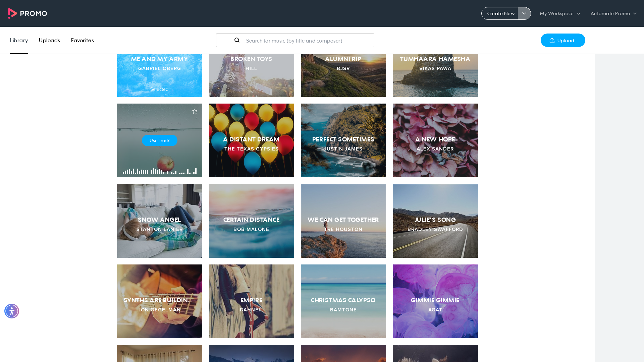Select the Snow Angel track
This screenshot has width=644, height=362.
(160, 221)
